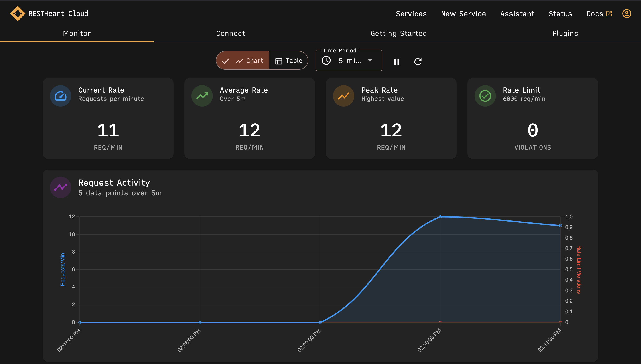Click the Current Rate gauge icon
Image resolution: width=641 pixels, height=364 pixels.
pyautogui.click(x=61, y=95)
